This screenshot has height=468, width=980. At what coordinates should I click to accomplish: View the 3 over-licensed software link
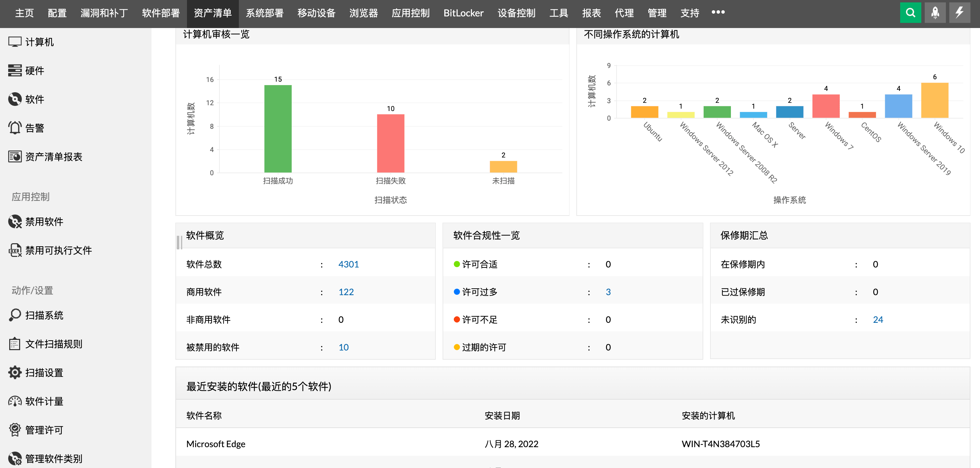(608, 292)
